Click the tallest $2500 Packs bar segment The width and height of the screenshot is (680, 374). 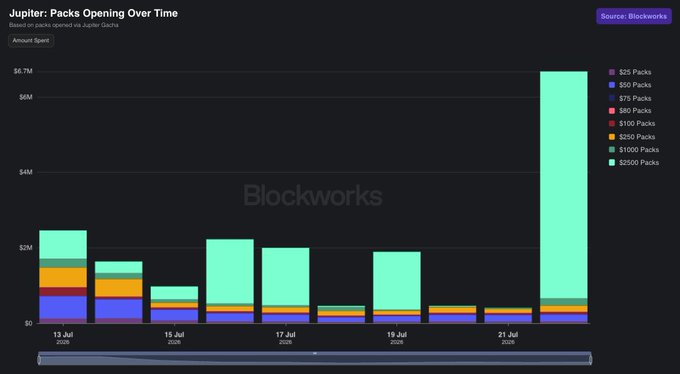click(x=564, y=185)
